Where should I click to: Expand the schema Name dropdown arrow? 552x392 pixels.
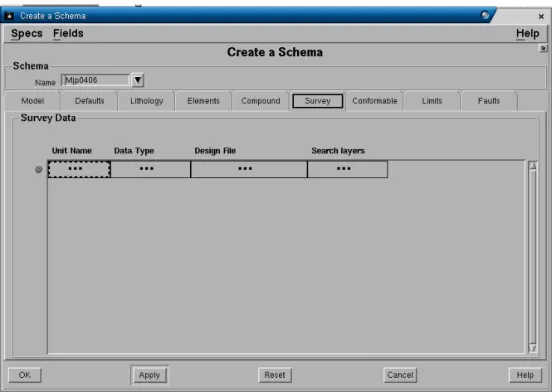pos(138,80)
